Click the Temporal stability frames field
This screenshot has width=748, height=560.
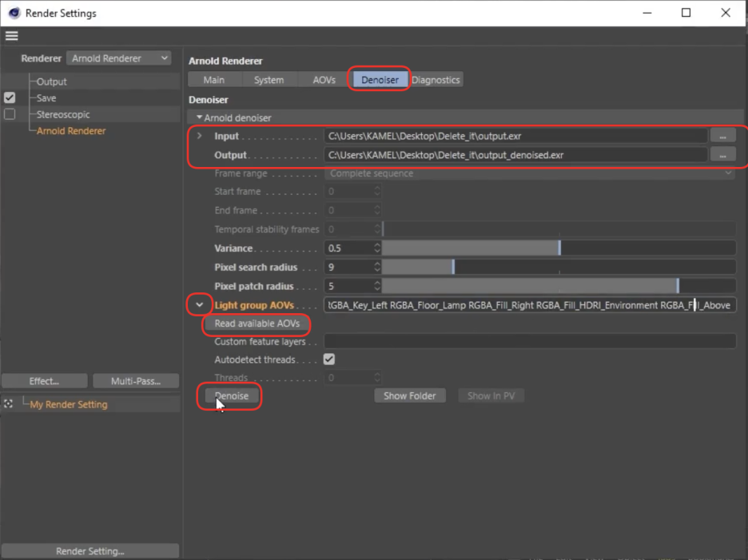348,229
